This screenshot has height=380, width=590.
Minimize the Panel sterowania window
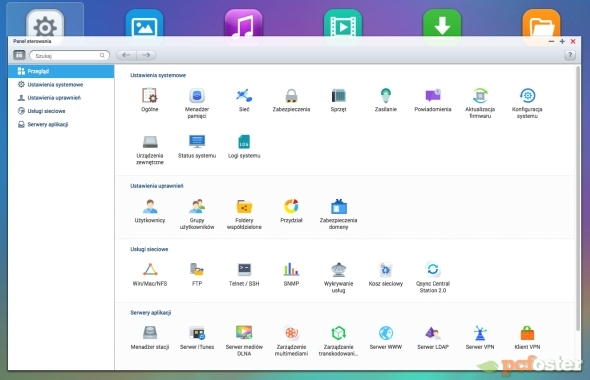pyautogui.click(x=552, y=41)
